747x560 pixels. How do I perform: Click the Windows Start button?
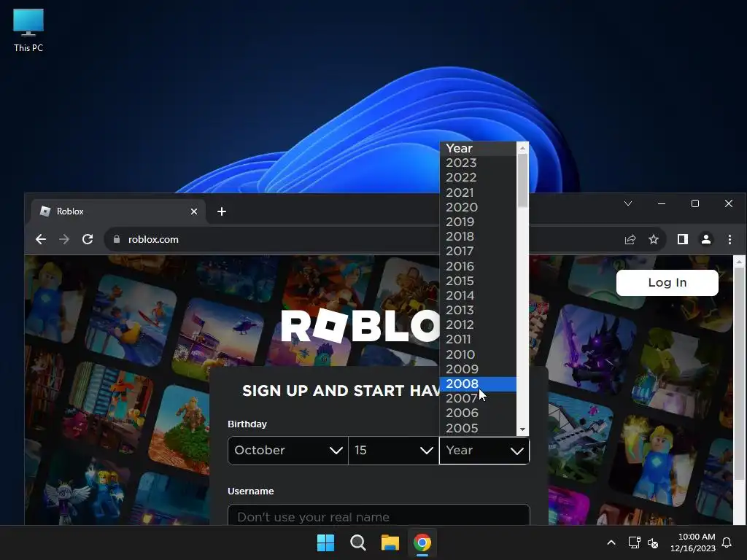pyautogui.click(x=326, y=542)
